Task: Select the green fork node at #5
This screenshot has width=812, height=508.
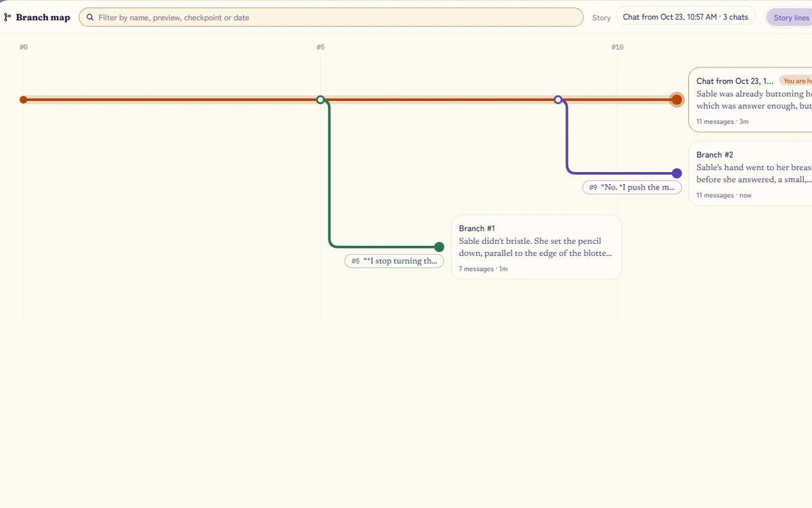Action: tap(321, 100)
